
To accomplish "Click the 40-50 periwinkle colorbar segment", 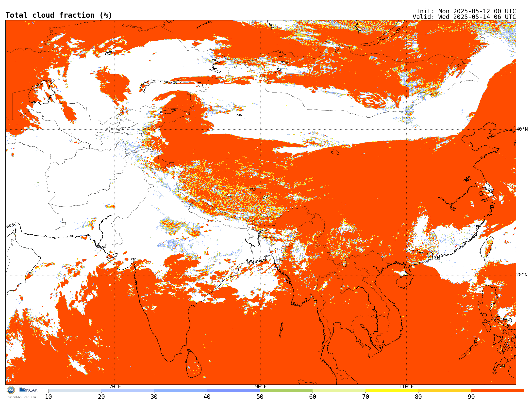I will pyautogui.click(x=233, y=391).
